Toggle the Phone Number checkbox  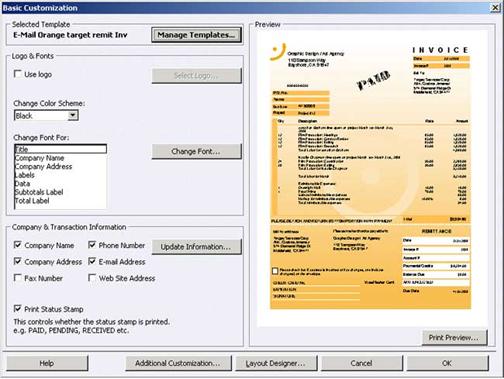(x=92, y=245)
